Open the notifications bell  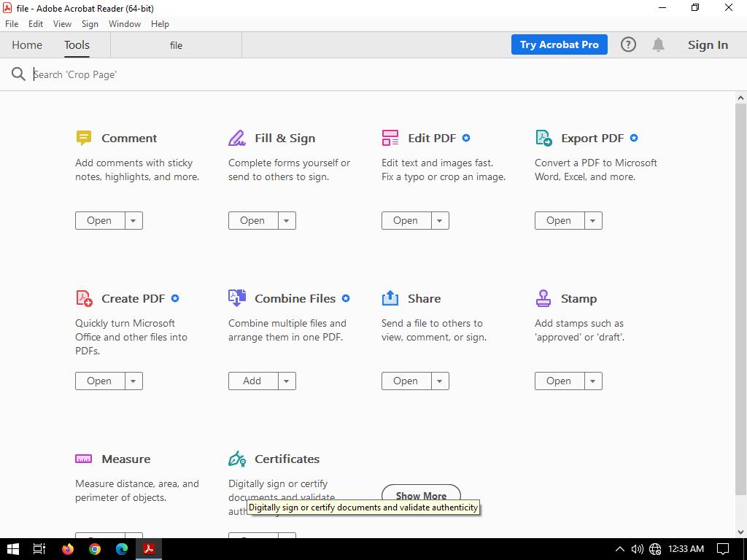[658, 44]
